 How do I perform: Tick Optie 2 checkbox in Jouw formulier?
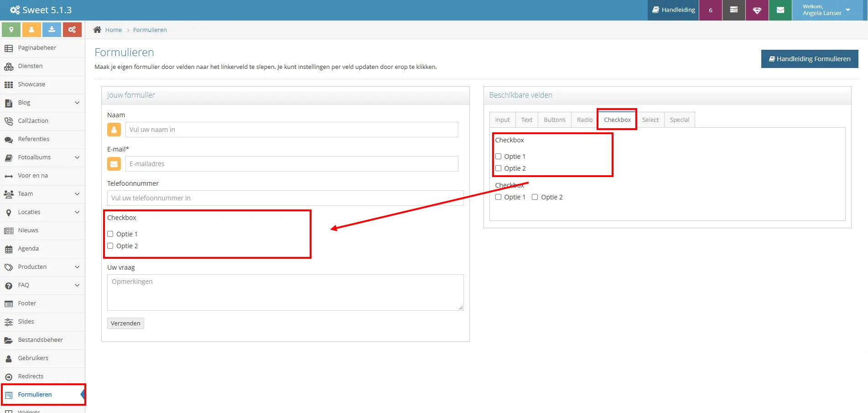pyautogui.click(x=110, y=246)
